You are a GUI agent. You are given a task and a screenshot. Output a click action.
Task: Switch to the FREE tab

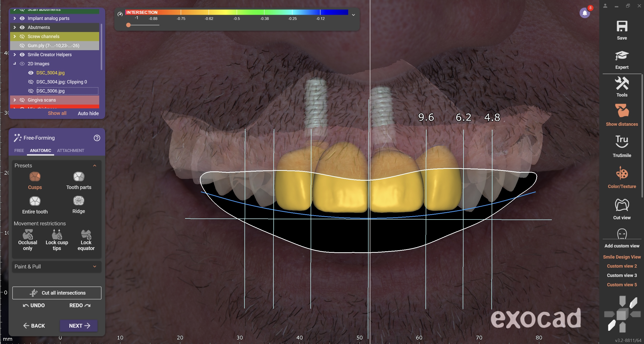click(19, 150)
